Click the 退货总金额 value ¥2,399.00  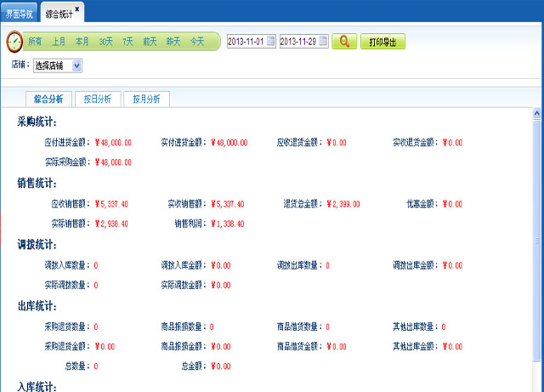(x=343, y=204)
